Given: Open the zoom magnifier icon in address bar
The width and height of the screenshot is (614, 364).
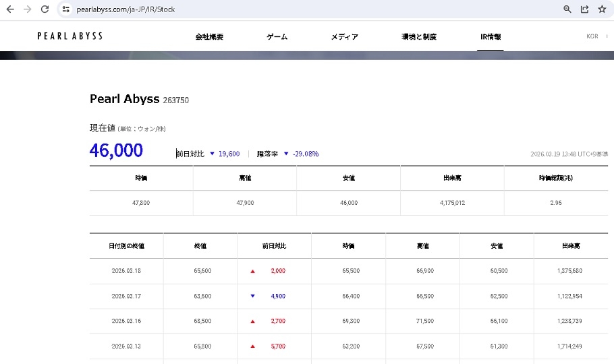Looking at the screenshot, I should 567,9.
